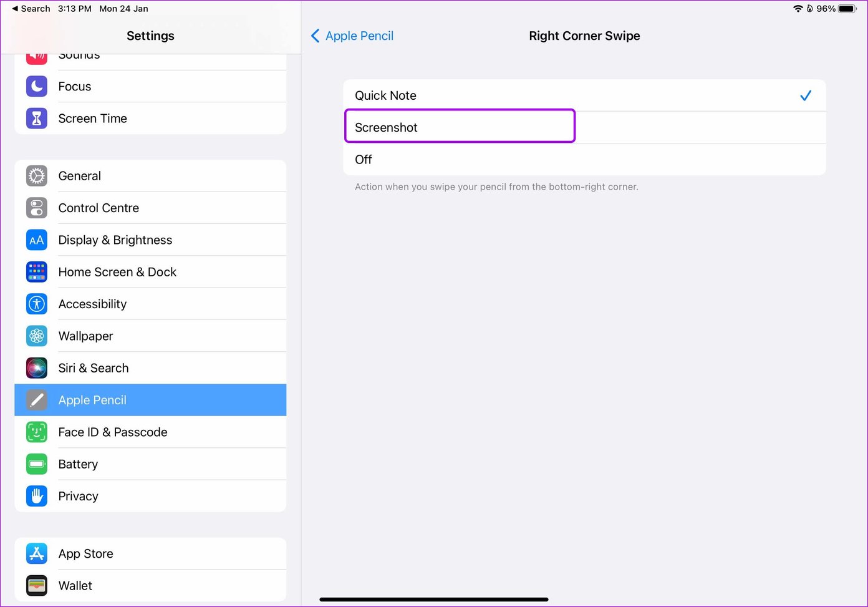Image resolution: width=868 pixels, height=607 pixels.
Task: Tap the Wallpaper flower icon
Action: pyautogui.click(x=37, y=336)
